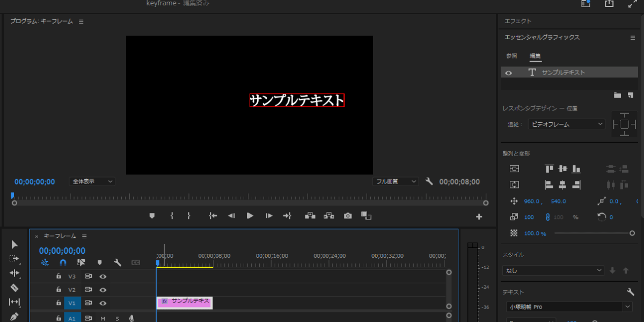644x322 pixels.
Task: Open Program monitor panel menu
Action: 81,21
